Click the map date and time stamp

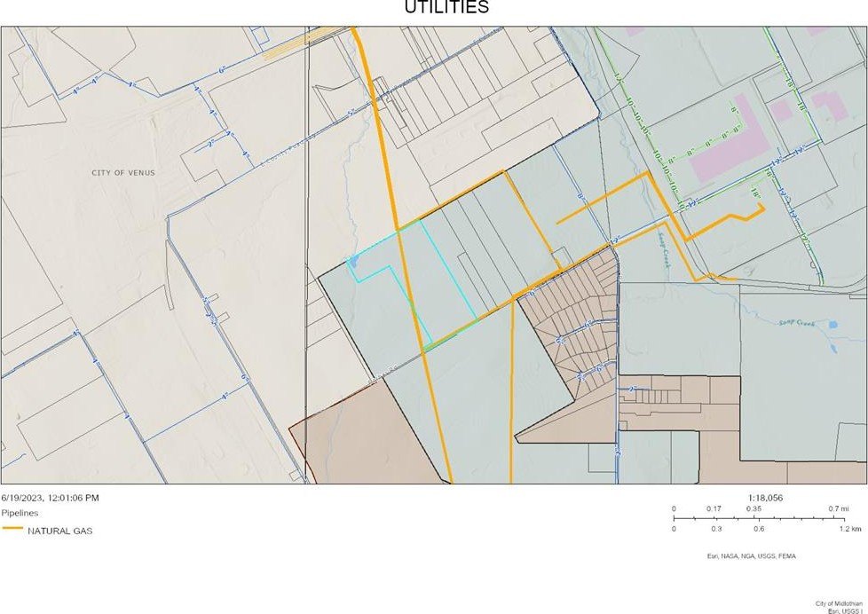50,498
